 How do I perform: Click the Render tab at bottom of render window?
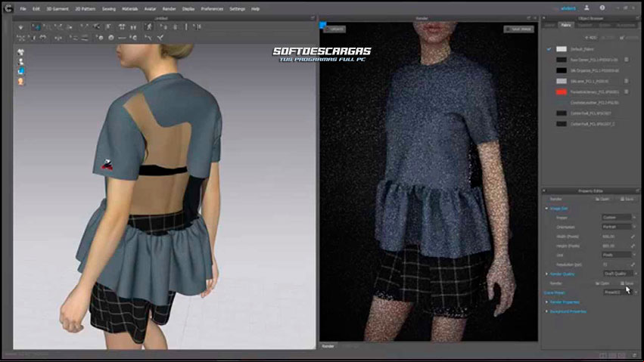tap(328, 346)
